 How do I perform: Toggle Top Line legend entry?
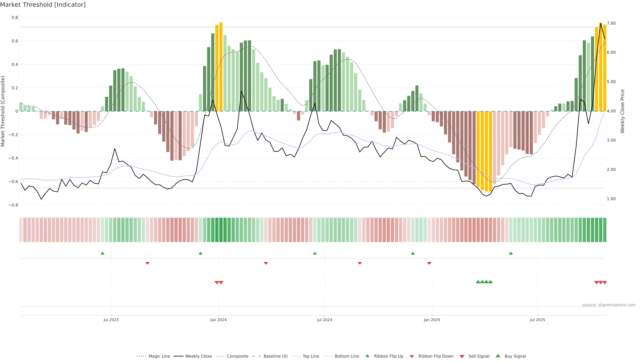click(311, 356)
